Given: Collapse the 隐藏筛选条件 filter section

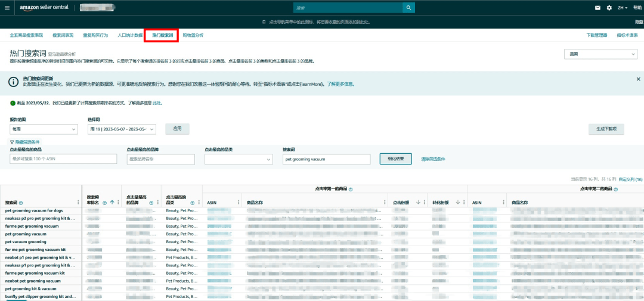Looking at the screenshot, I should (24, 142).
